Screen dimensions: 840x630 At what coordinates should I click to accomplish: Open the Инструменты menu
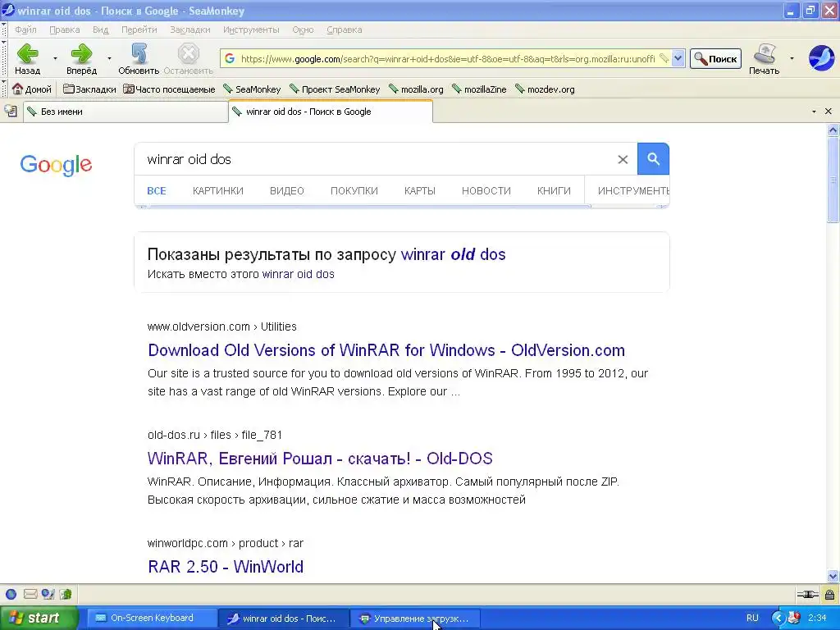(x=251, y=30)
